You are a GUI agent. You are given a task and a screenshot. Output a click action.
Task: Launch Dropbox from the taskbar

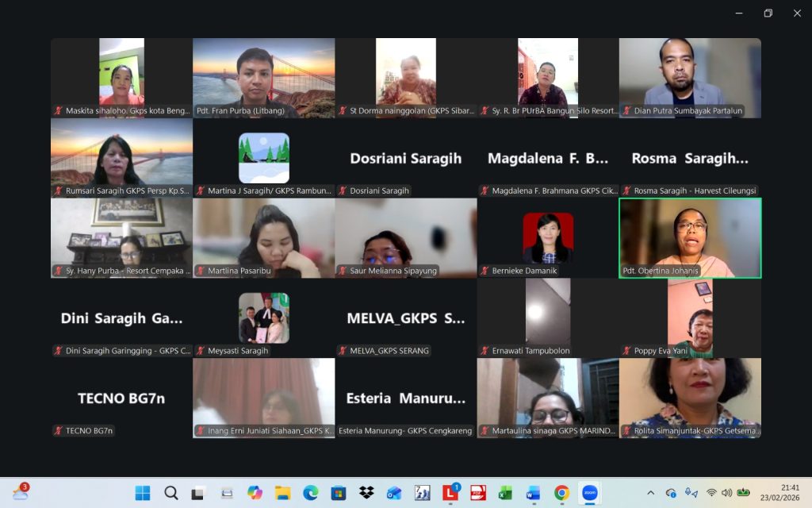[366, 493]
